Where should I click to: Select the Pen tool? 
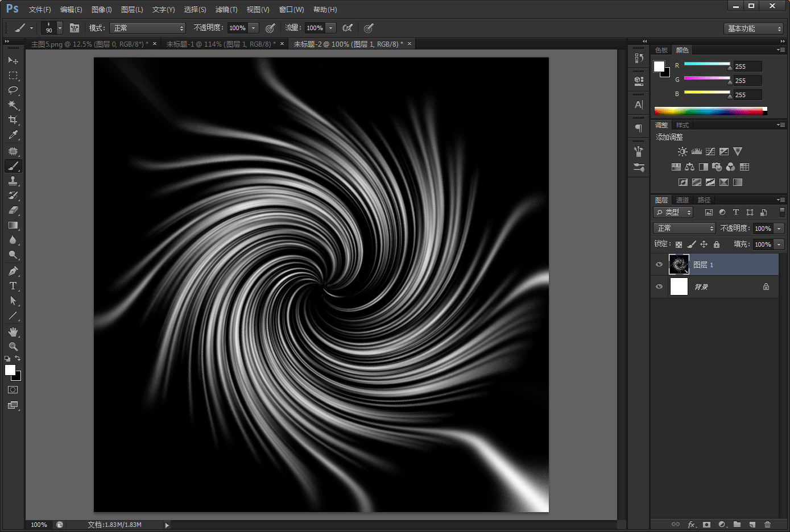click(13, 271)
